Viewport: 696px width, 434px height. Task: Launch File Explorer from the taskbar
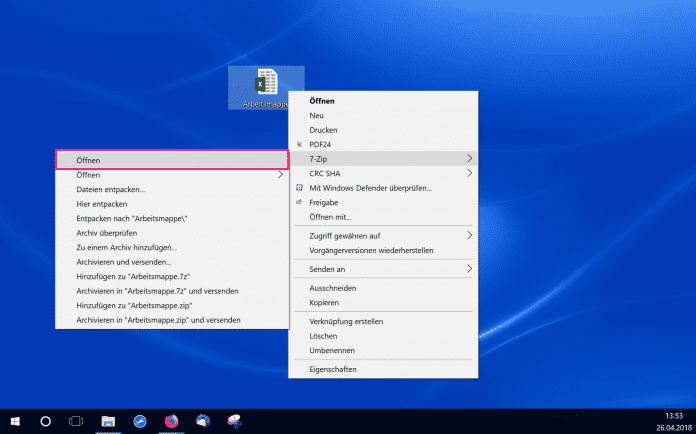[x=108, y=421]
